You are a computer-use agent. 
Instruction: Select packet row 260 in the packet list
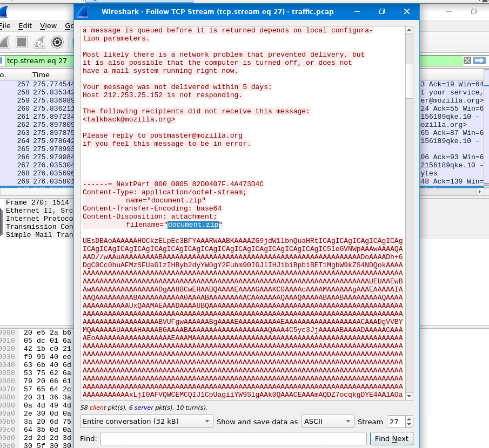(x=37, y=108)
